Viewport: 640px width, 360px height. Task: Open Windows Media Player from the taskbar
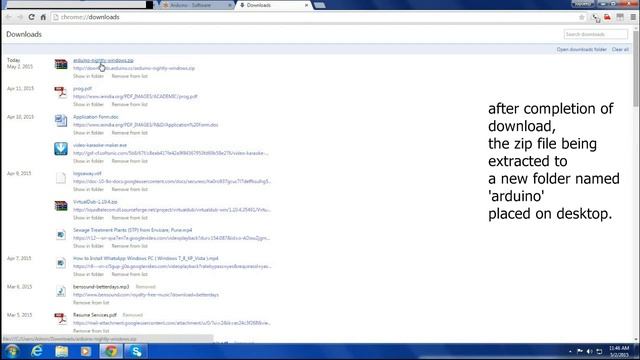tap(86, 351)
